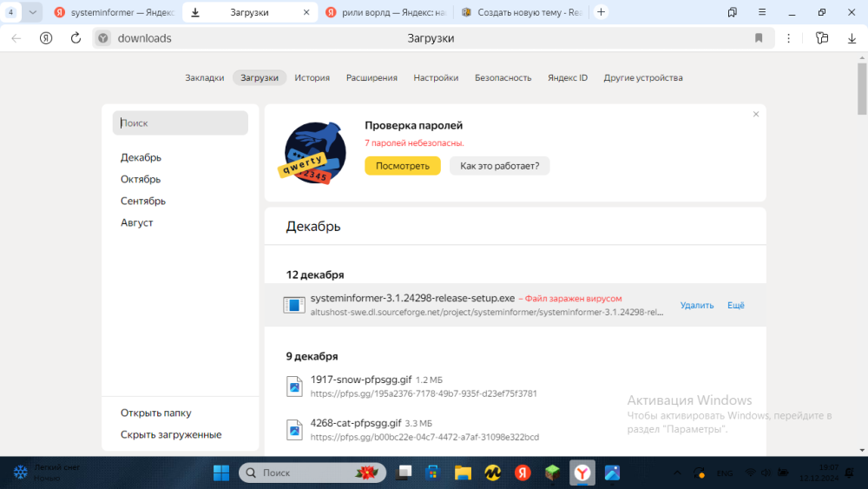Image resolution: width=868 pixels, height=489 pixels.
Task: Open the browser hamburger menu
Action: click(x=762, y=12)
